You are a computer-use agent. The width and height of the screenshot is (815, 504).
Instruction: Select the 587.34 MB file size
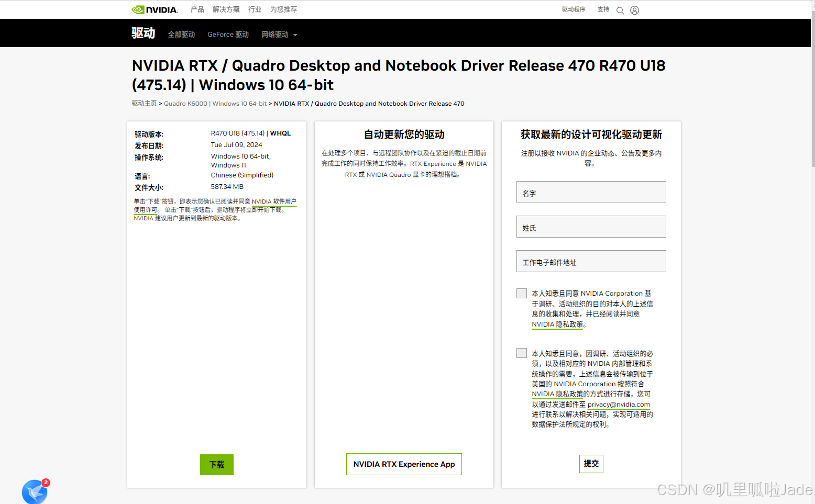(x=227, y=187)
